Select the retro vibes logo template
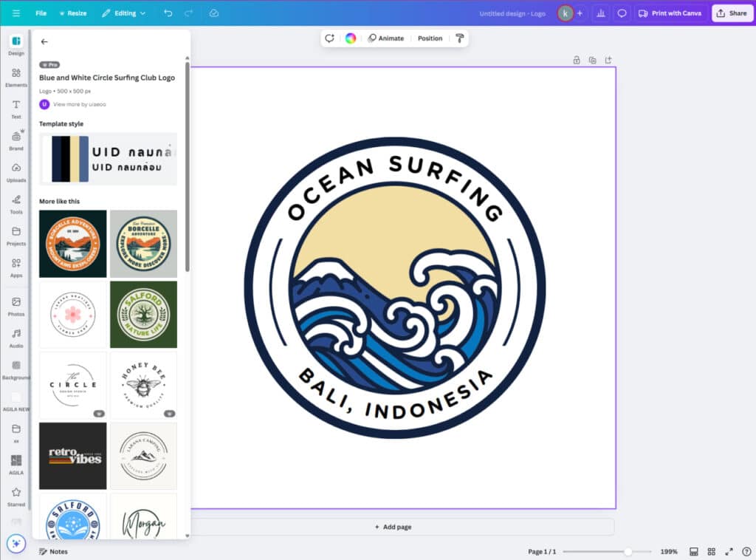756x560 pixels. tap(73, 456)
